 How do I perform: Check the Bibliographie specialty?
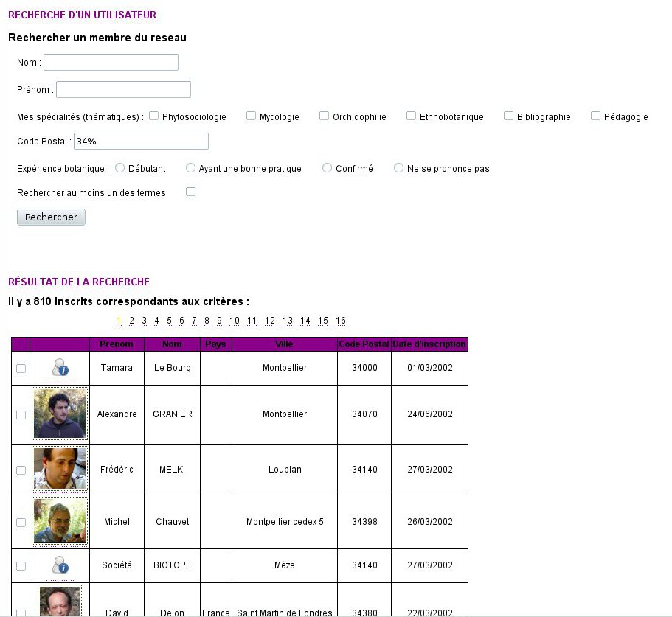pyautogui.click(x=508, y=115)
